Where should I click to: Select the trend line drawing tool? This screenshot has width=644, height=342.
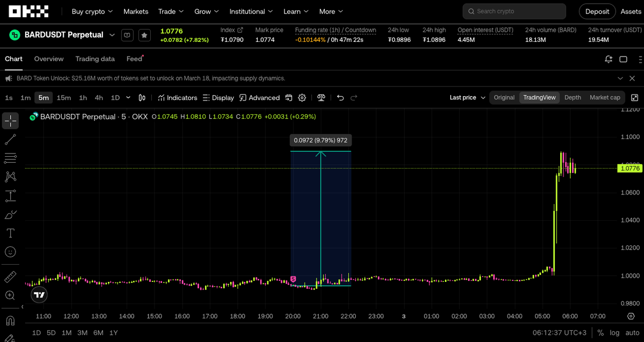10,140
